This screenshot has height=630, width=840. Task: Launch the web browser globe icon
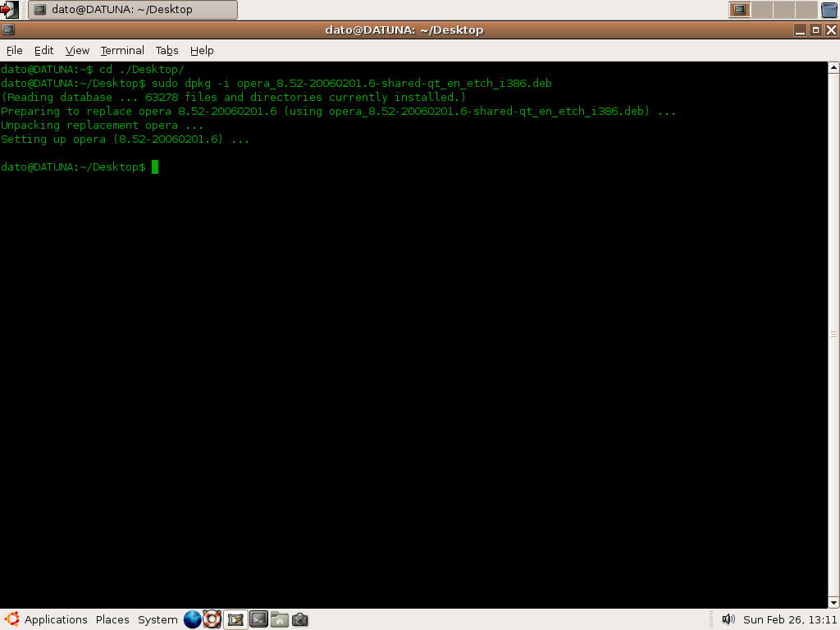tap(192, 619)
